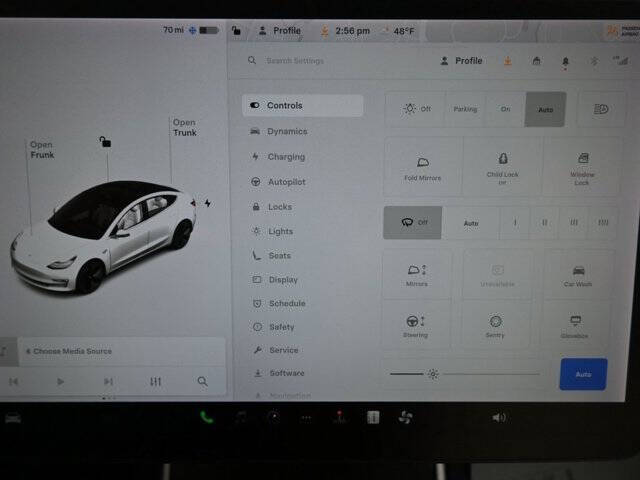Open Autopilot settings
Viewport: 640px width, 480px height.
click(278, 182)
